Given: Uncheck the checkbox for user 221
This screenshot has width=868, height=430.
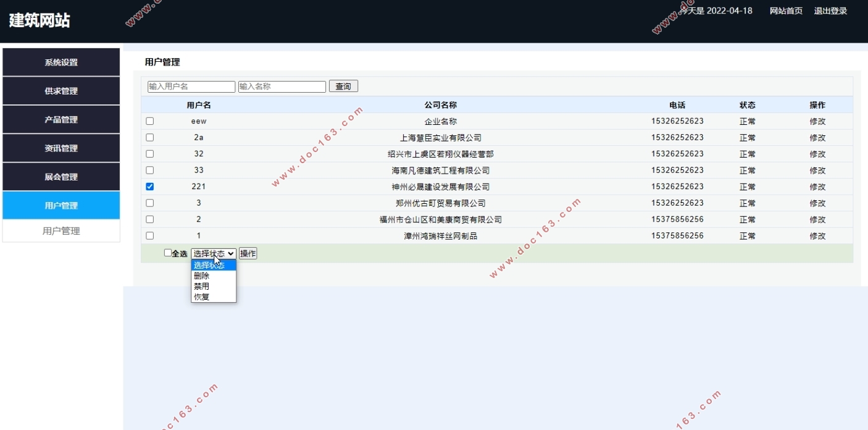Looking at the screenshot, I should coord(149,187).
